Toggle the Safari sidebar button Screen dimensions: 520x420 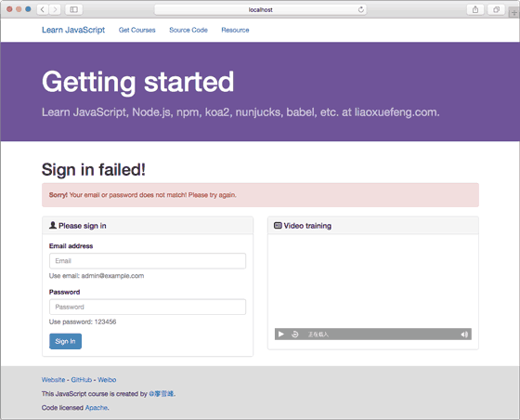click(73, 9)
